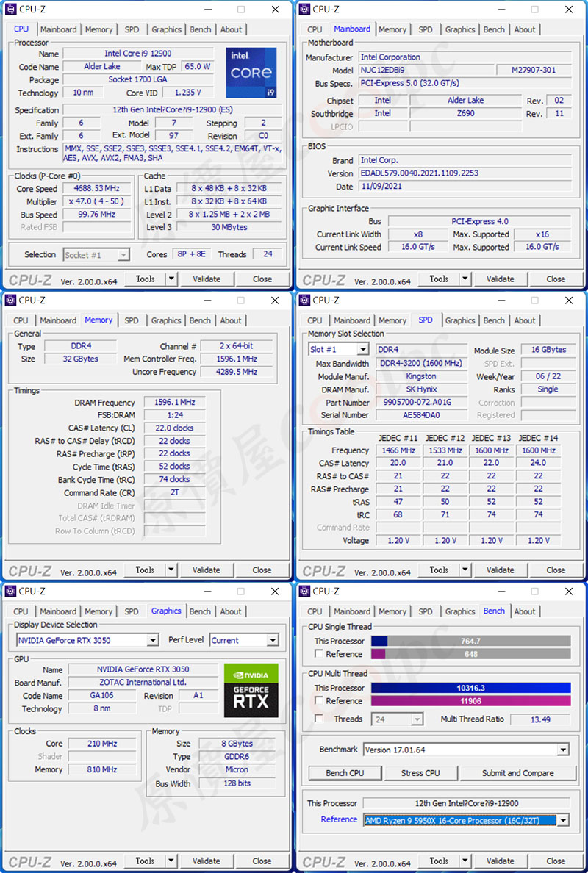Click the CPU-Z title icon in the SPD tab window
Screen dimensions: 588x873
(x=304, y=301)
